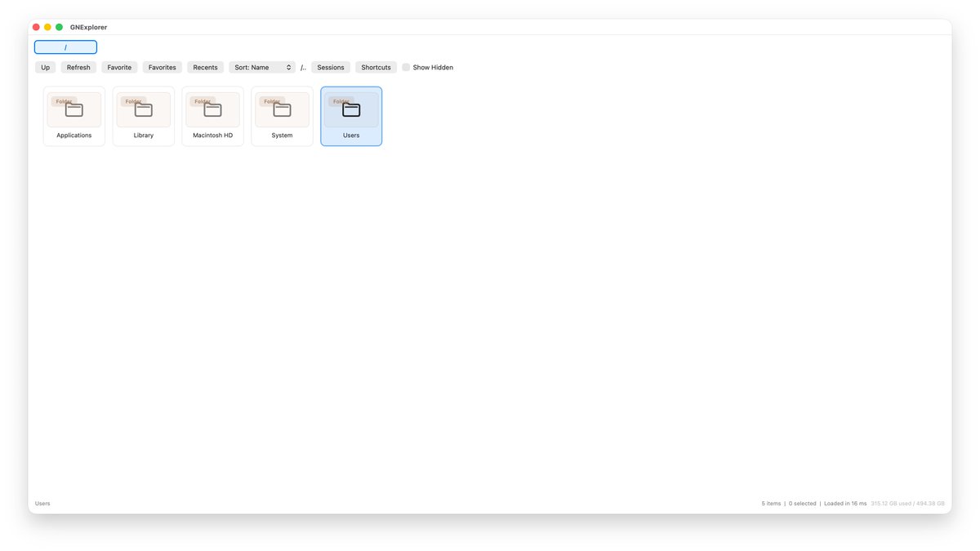Click the '0 selected' status text
Viewport: 980px width, 551px height.
(x=803, y=504)
